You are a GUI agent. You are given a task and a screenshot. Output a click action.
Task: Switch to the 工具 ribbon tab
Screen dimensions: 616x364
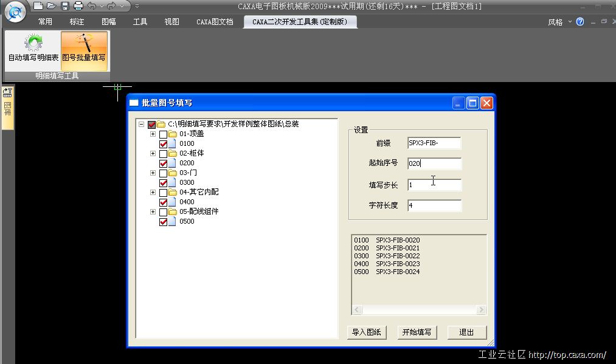click(x=140, y=22)
